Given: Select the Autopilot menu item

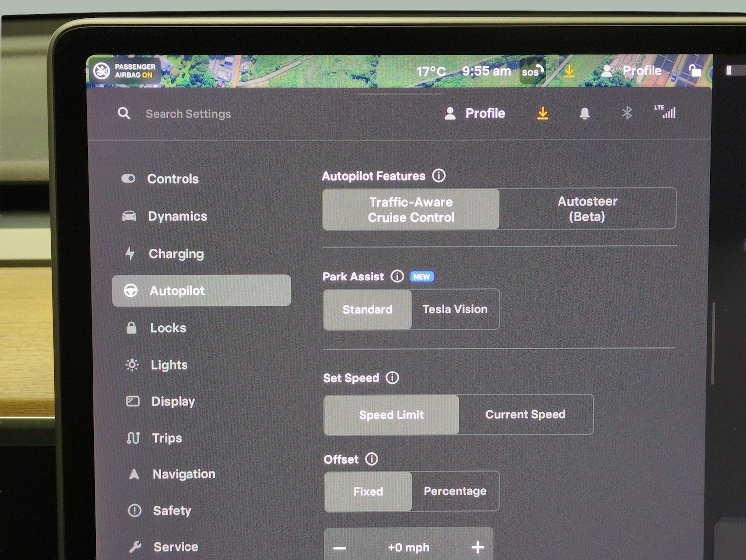Looking at the screenshot, I should 201,290.
